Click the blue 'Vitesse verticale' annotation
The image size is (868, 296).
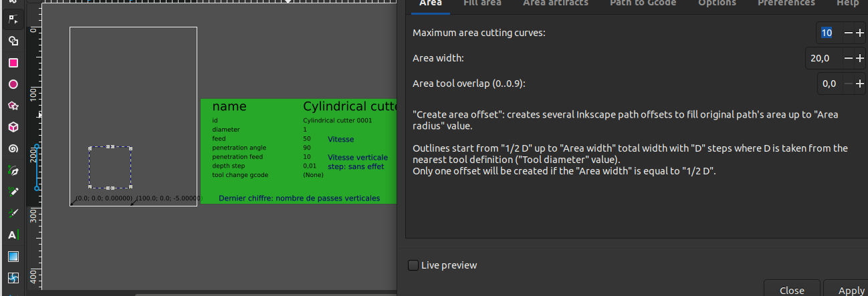358,158
